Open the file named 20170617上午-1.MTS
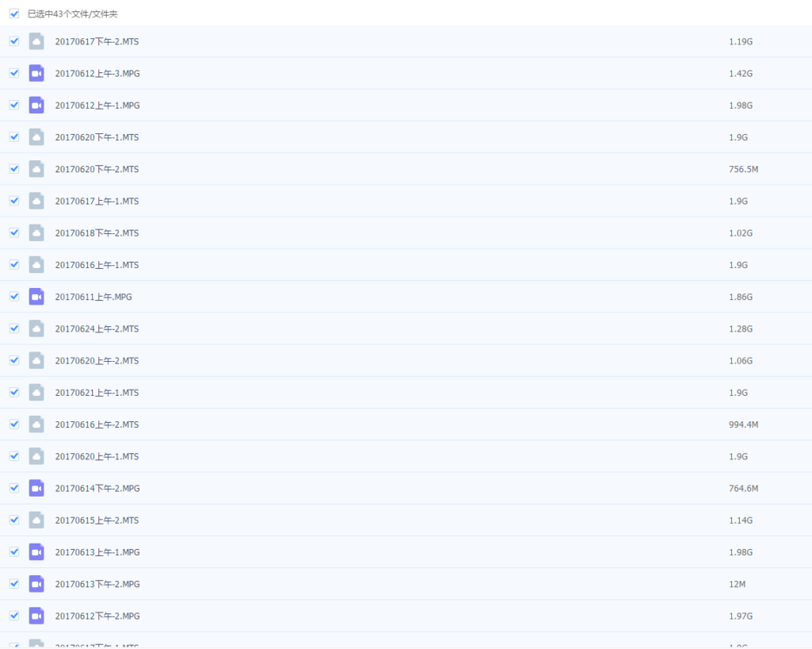The width and height of the screenshot is (812, 649). (97, 202)
